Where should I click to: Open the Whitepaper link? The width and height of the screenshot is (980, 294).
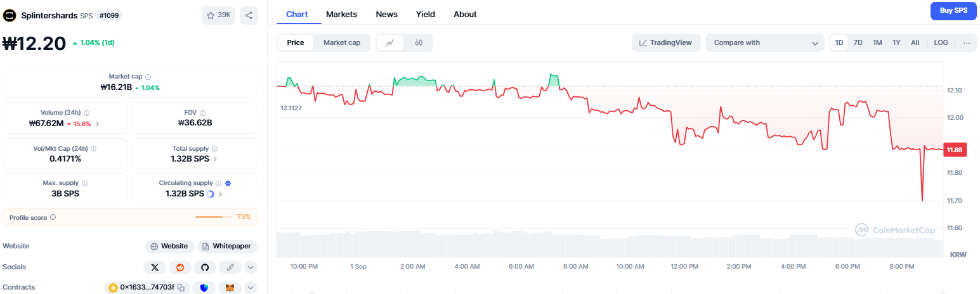(x=227, y=246)
